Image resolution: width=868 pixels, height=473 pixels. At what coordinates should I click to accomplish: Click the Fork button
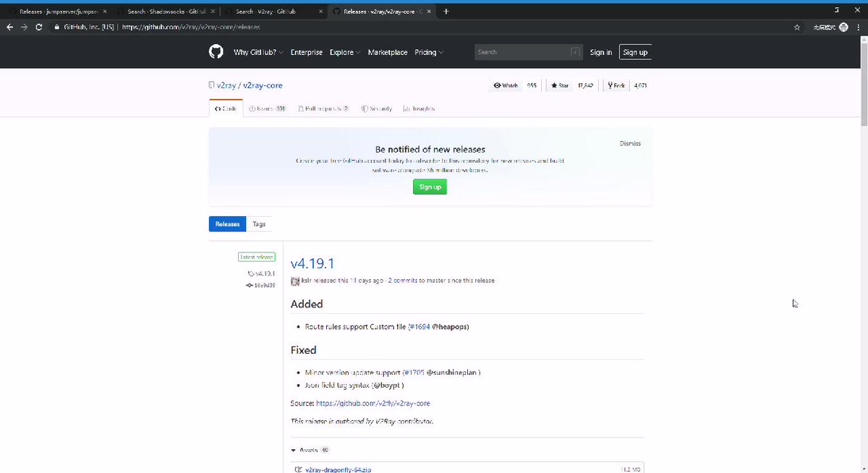(617, 85)
